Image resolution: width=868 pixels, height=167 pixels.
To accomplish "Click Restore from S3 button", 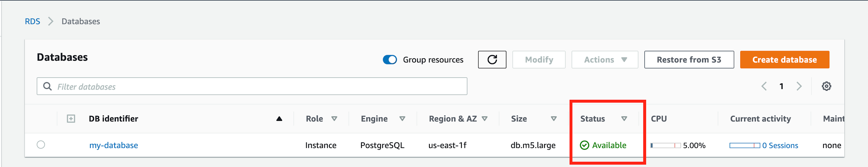I will point(689,60).
